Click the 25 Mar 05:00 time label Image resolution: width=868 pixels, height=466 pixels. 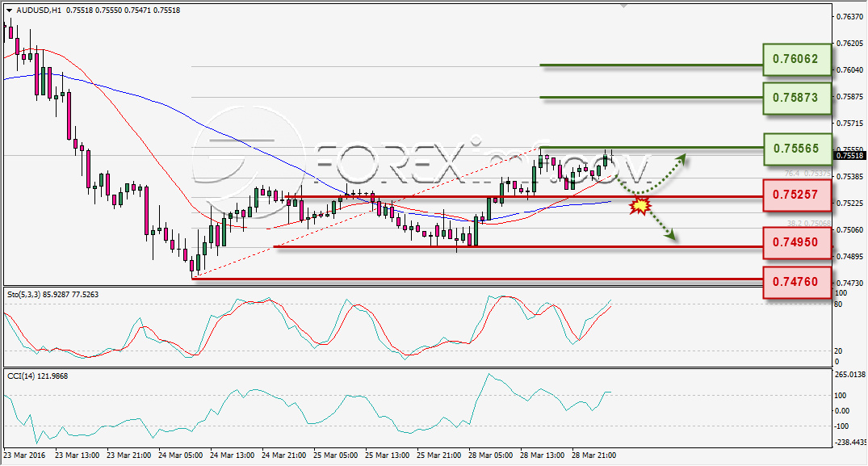click(x=335, y=456)
